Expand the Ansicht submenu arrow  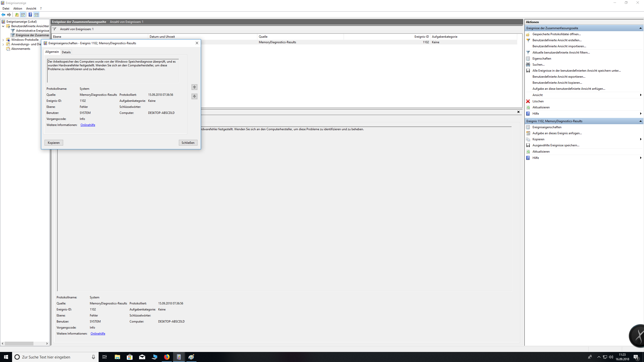point(640,95)
